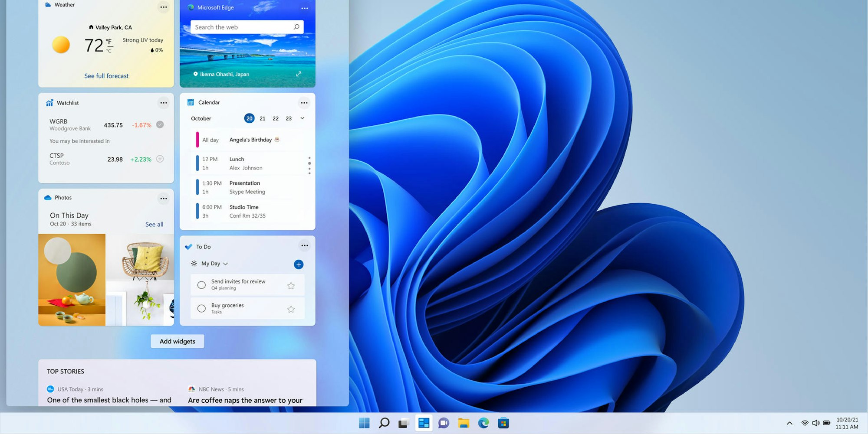Click the Microsoft Store taskbar icon
868x434 pixels.
coord(503,423)
